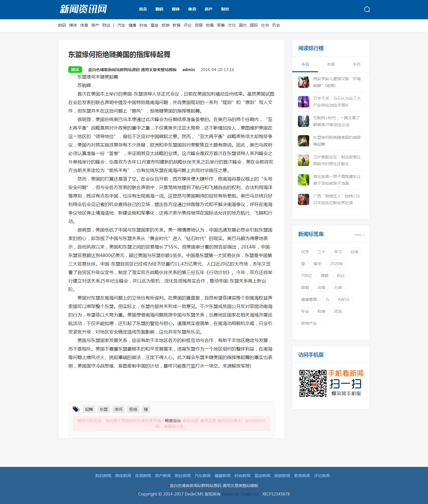Open 数码 in the top navigation bar
The height and width of the screenshot is (504, 428).
pos(159,9)
